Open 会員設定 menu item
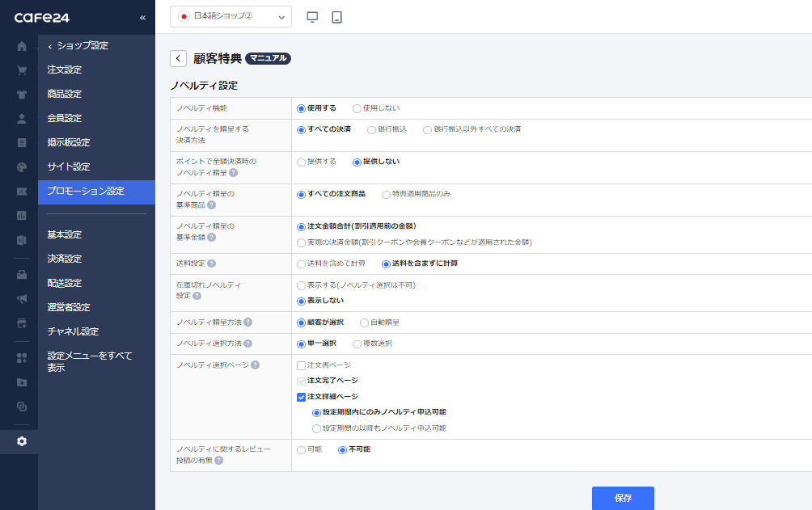This screenshot has width=812, height=510. point(65,118)
